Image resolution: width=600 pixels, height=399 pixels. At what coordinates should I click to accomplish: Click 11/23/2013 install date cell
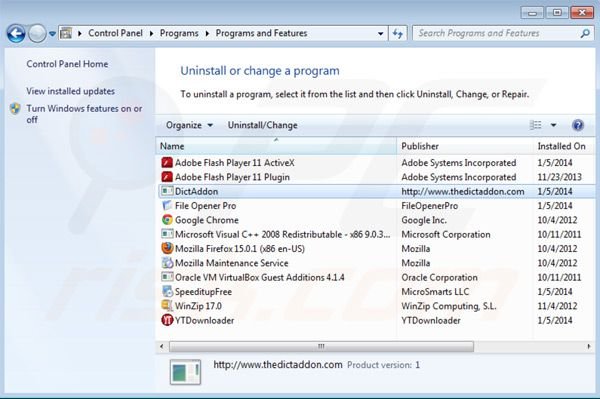click(559, 177)
